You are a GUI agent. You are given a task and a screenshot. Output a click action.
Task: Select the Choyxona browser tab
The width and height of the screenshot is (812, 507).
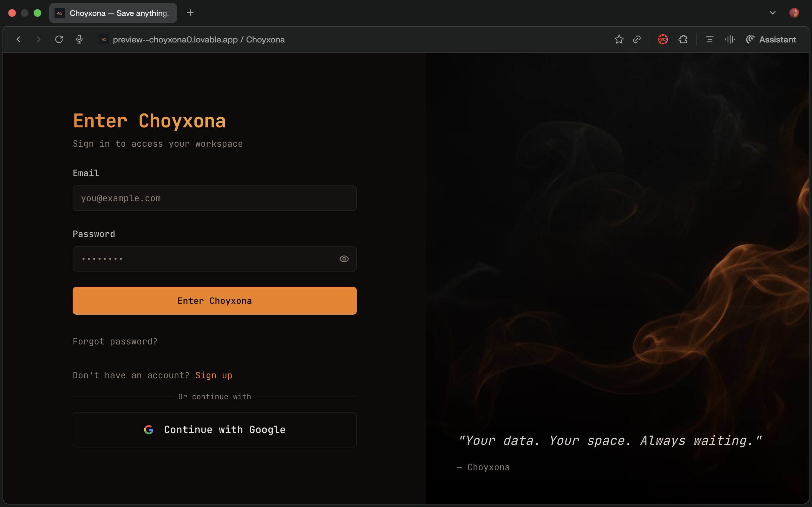(x=113, y=13)
